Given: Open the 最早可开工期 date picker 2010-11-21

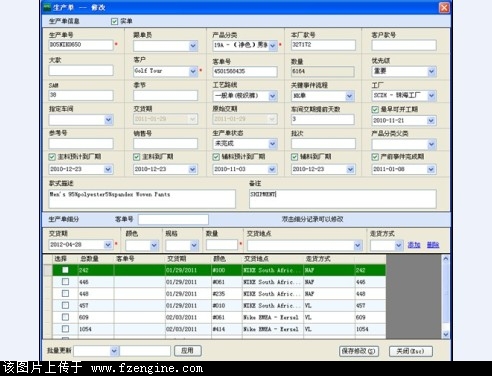Looking at the screenshot, I should (x=431, y=121).
